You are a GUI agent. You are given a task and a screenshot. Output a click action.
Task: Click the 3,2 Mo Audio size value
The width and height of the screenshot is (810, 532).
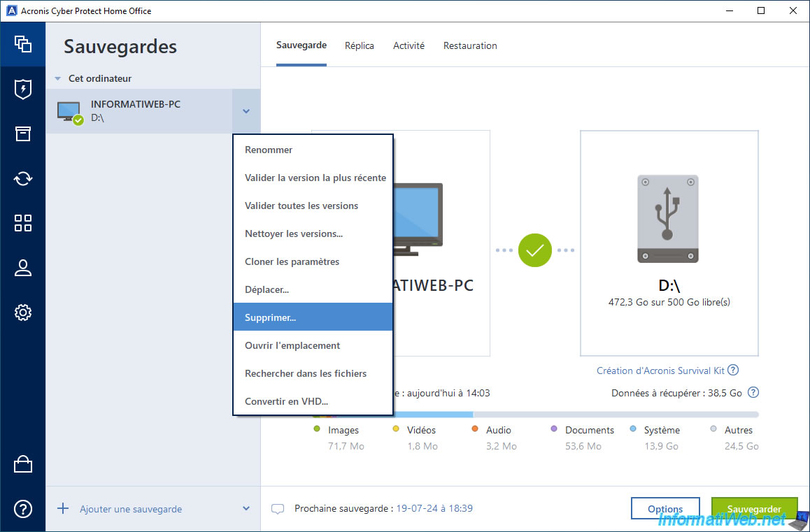501,446
